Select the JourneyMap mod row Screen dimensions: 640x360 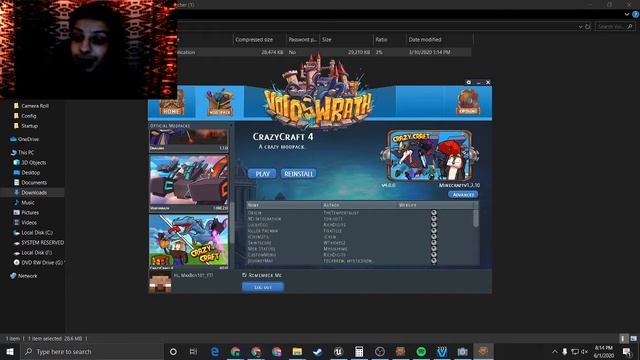click(x=359, y=261)
